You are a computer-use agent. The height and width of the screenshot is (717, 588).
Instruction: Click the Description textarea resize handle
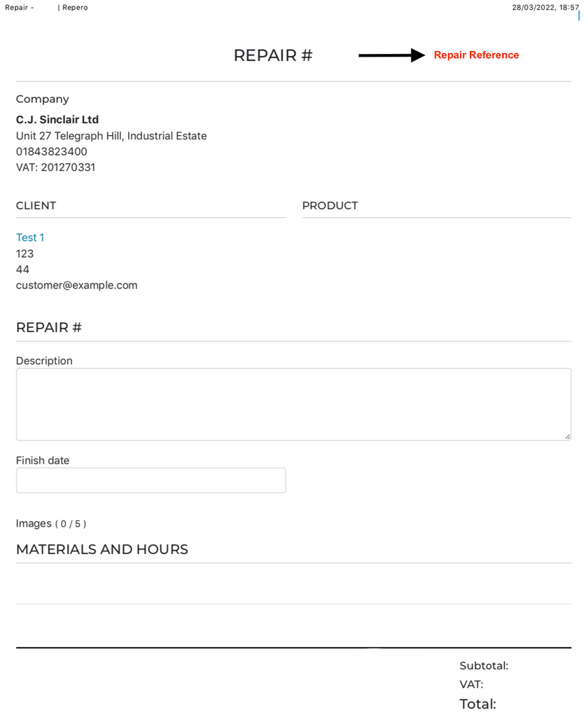567,436
